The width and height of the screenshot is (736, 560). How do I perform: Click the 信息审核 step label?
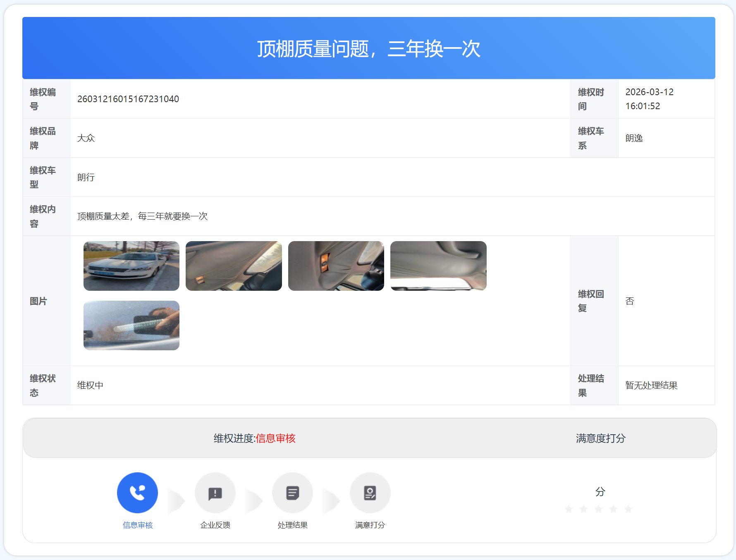138,525
